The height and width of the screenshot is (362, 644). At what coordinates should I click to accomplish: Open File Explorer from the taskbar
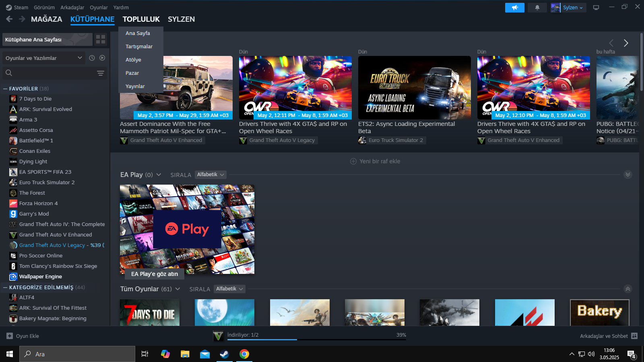tap(185, 354)
